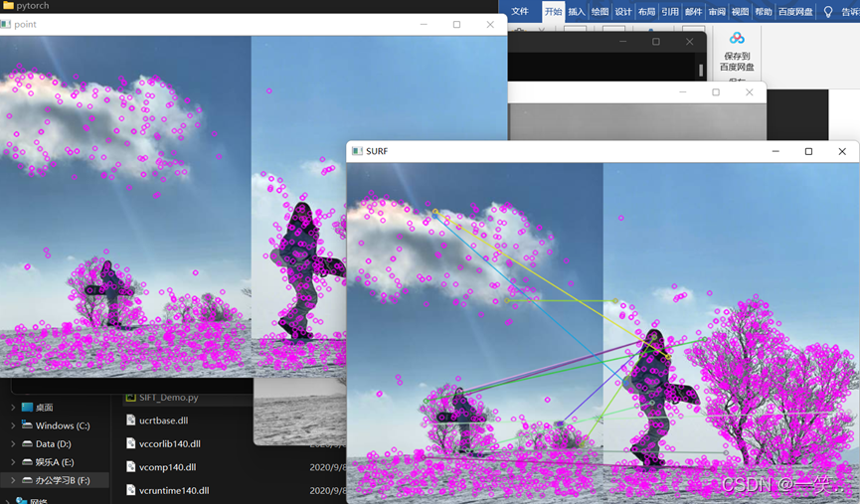Screen dimensions: 860x504
Task: Expand the 娱乐A (E:) tree node
Action: (x=13, y=462)
